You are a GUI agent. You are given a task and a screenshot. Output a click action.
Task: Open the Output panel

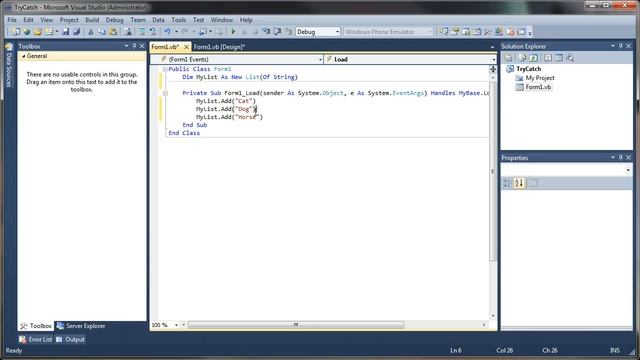70,339
